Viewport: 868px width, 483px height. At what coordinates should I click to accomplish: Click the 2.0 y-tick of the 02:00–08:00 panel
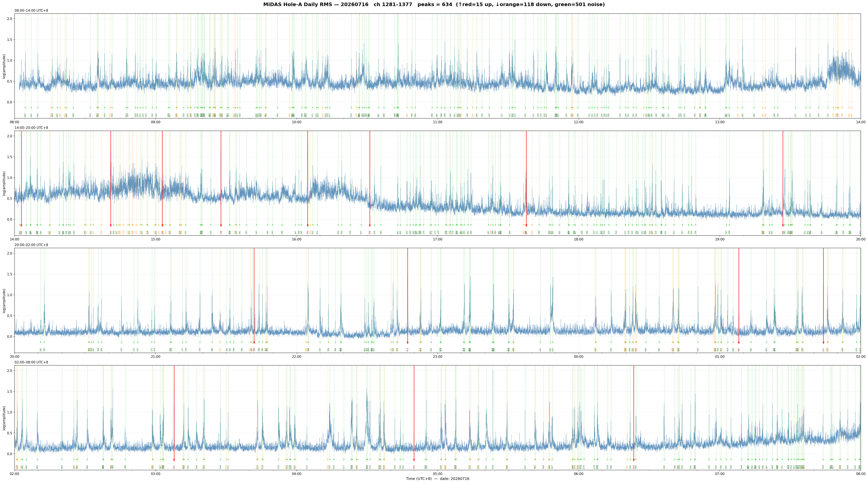pyautogui.click(x=10, y=371)
